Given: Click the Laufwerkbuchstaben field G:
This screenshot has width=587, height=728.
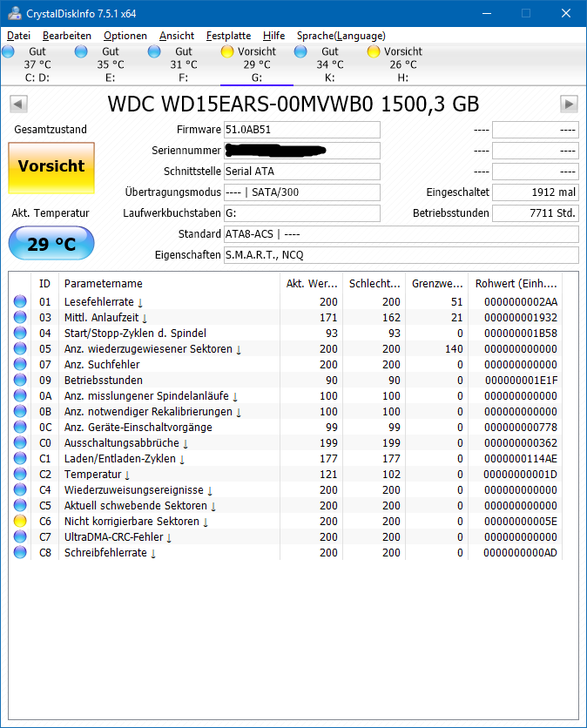Looking at the screenshot, I should point(302,213).
